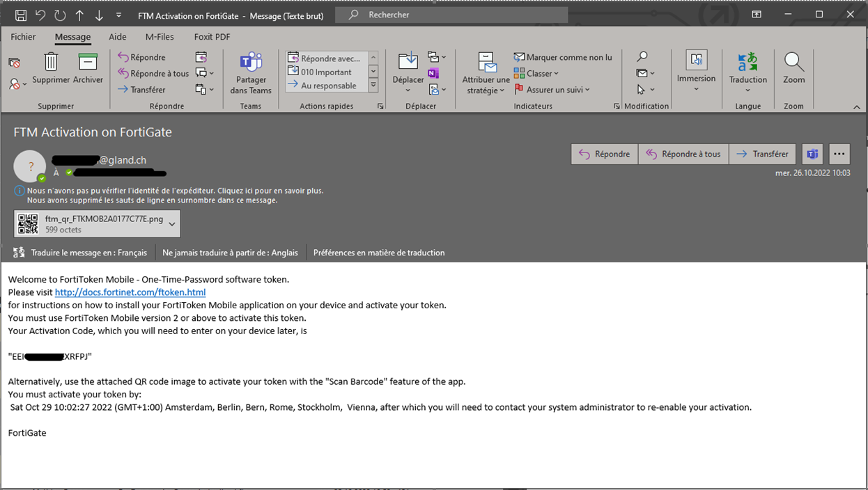The image size is (868, 490).
Task: Click Partager dans Teams icon
Action: click(x=251, y=63)
